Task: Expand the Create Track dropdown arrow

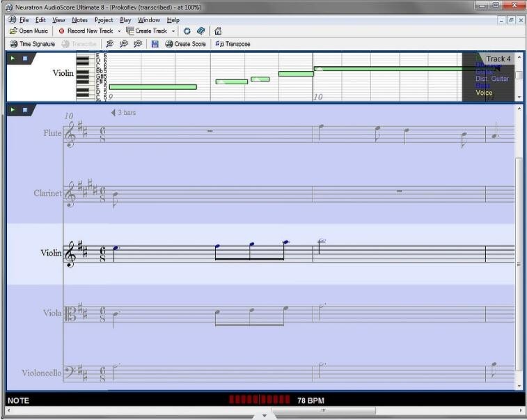Action: (x=173, y=31)
